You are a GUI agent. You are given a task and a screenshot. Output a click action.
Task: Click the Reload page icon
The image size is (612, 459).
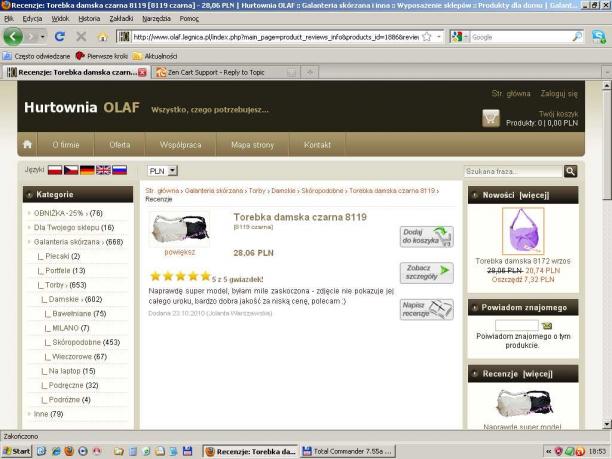(60, 37)
